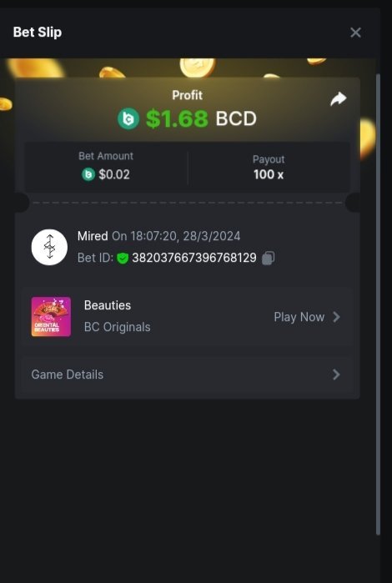The height and width of the screenshot is (583, 392).
Task: Click the small coin icon beside $0.02
Action: [x=88, y=174]
